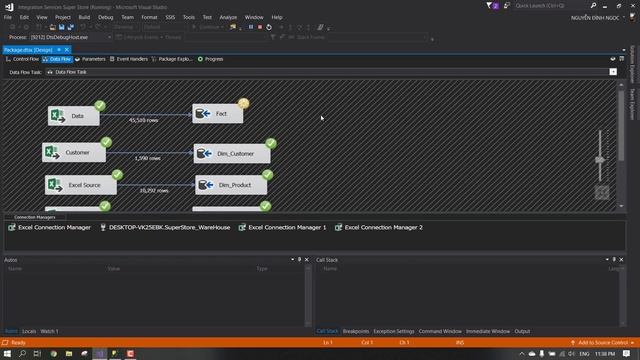Switch to the Package Explorer tab

[x=172, y=59]
